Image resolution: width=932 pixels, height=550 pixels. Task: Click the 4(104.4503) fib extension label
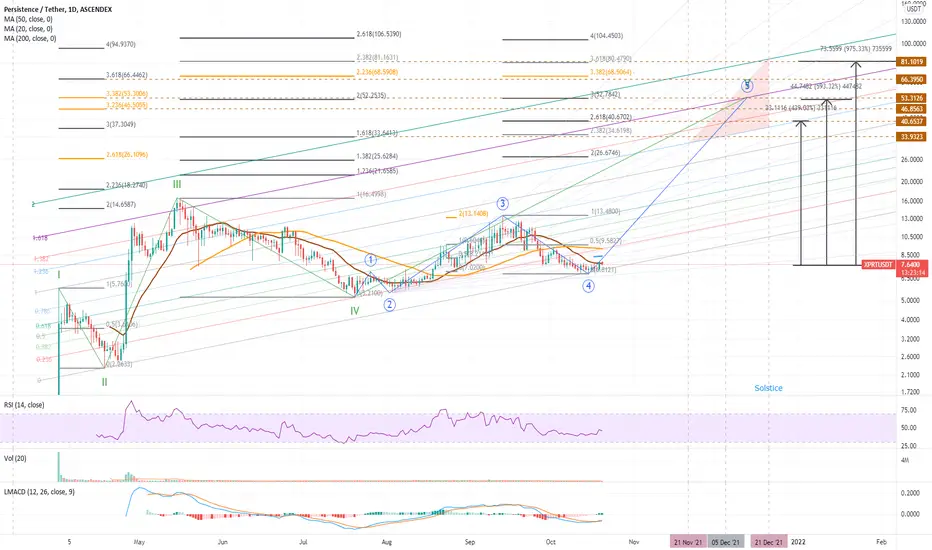coord(606,36)
